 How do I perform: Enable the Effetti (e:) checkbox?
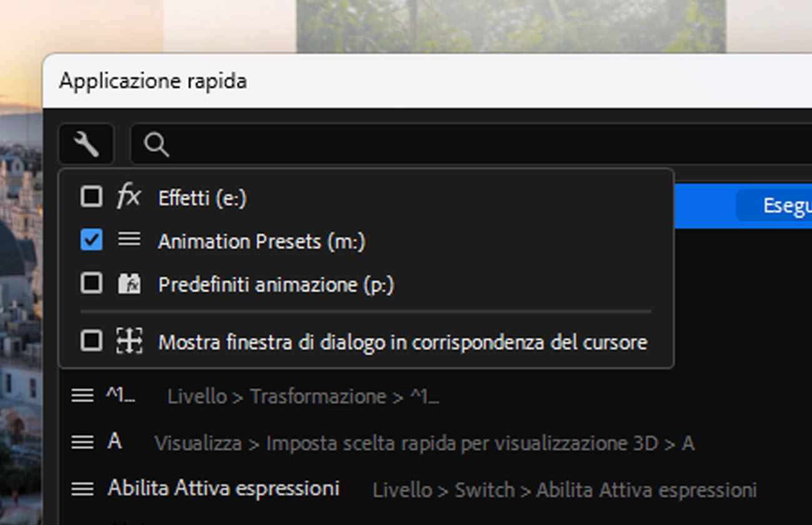click(x=91, y=197)
